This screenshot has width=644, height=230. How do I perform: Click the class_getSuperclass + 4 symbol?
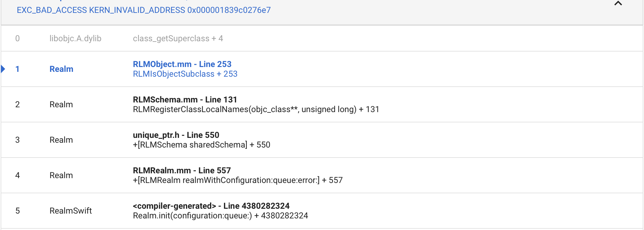[x=178, y=39]
